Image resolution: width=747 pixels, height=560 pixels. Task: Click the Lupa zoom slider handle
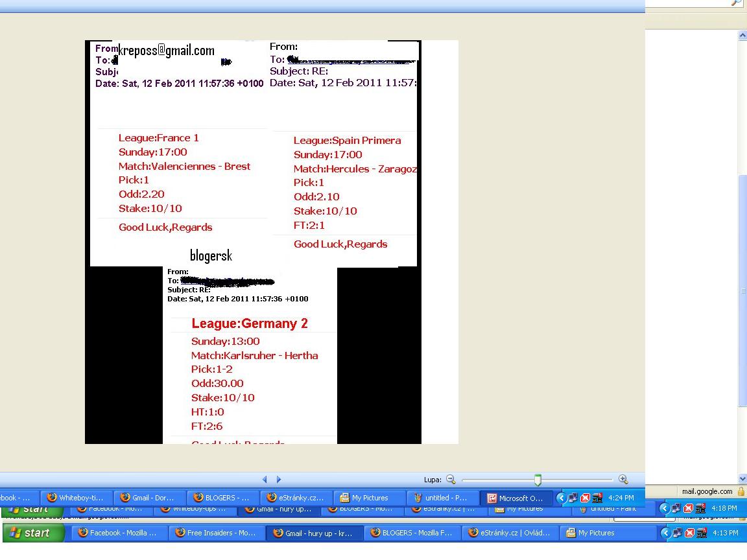tap(538, 479)
